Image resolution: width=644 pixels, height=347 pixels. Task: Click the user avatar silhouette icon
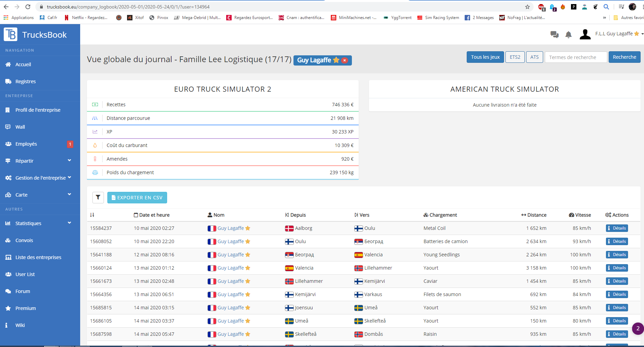pyautogui.click(x=585, y=34)
